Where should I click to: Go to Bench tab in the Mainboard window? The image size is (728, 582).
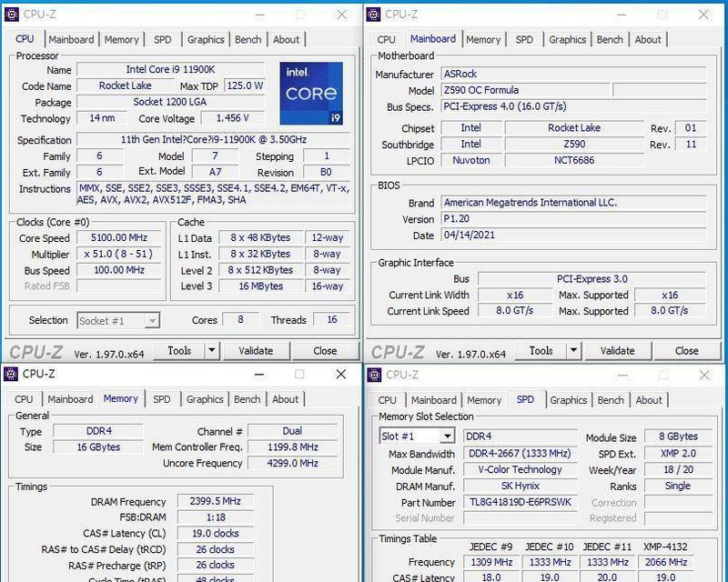[x=610, y=39]
